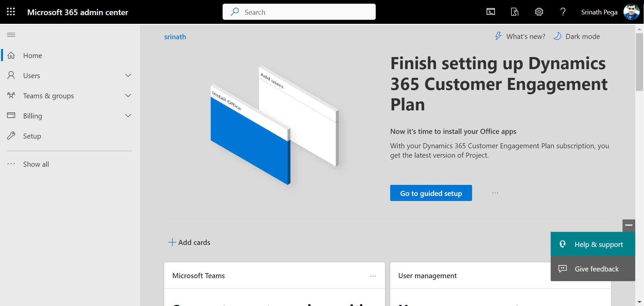Open Microsoft Teams card more options
Viewport: 644px width, 306px height.
[x=373, y=276]
